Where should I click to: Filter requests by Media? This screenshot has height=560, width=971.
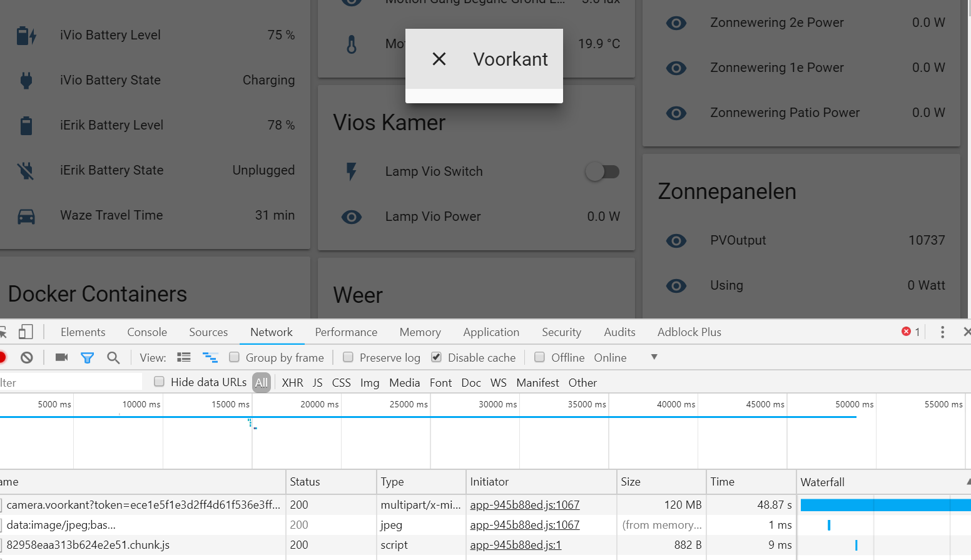(x=404, y=382)
